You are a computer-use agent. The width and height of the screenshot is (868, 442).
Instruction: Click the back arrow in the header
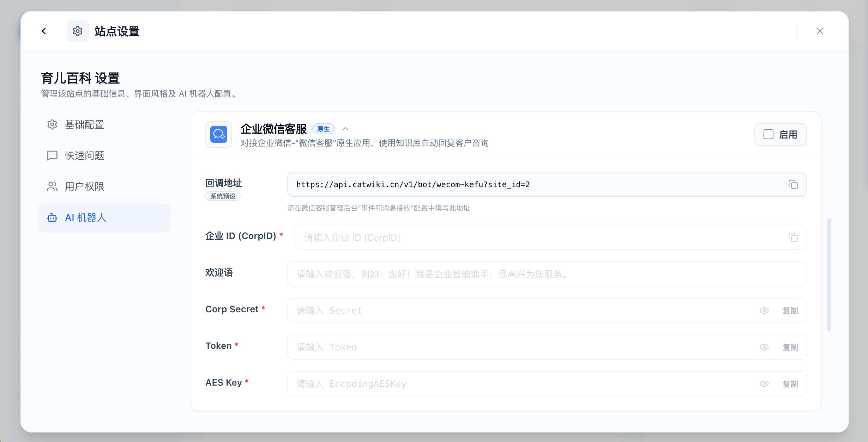coord(44,31)
